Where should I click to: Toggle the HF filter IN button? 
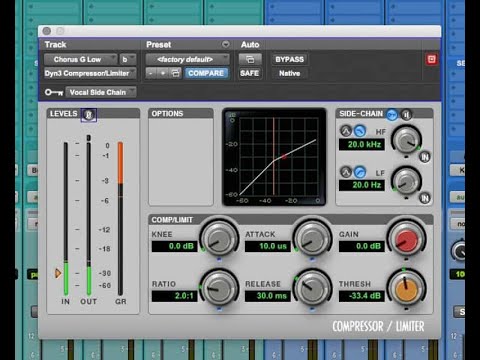425,157
